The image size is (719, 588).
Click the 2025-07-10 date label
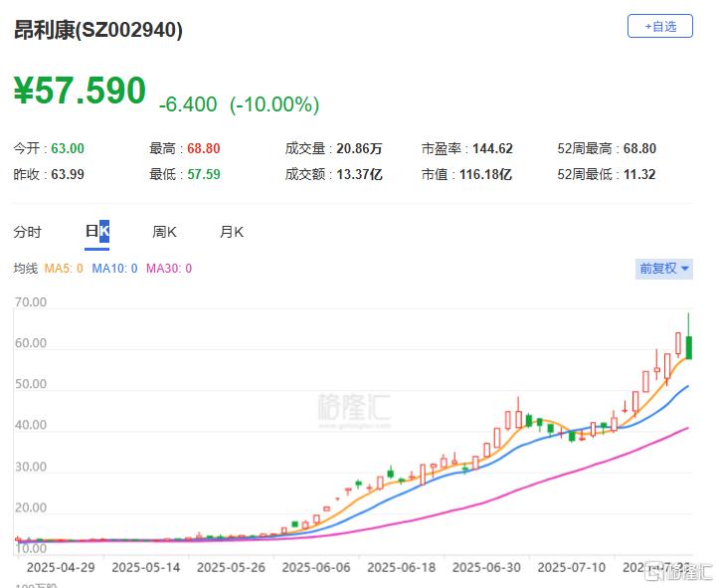coord(572,568)
